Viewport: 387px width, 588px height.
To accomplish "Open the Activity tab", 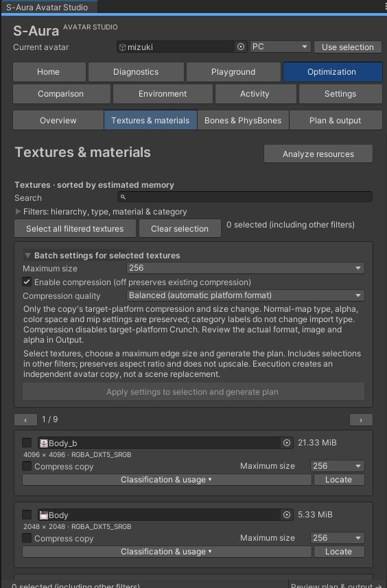I will [x=256, y=94].
